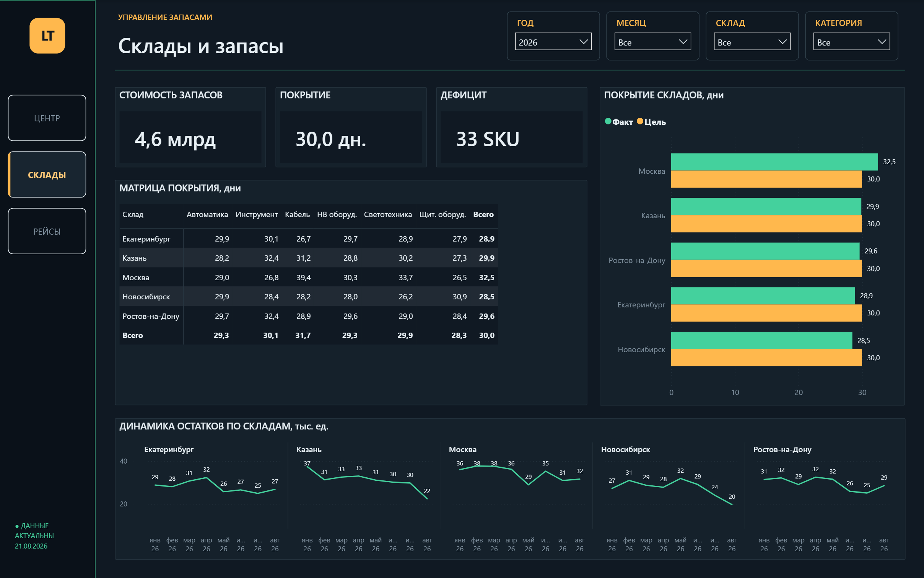The image size is (924, 578).
Task: Click Казань January data point 37
Action: click(x=307, y=467)
